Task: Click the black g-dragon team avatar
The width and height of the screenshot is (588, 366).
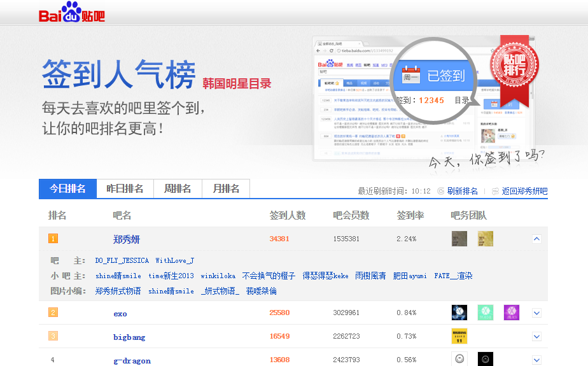Action: click(x=486, y=359)
